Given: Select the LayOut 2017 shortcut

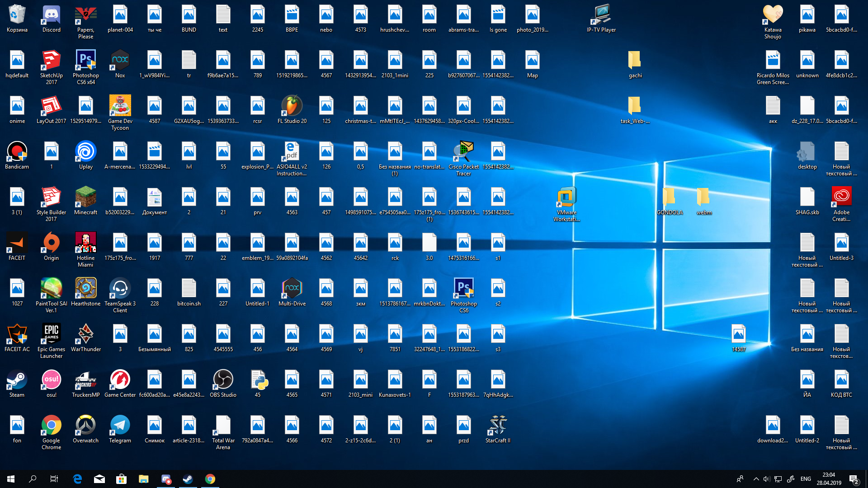Looking at the screenshot, I should pyautogui.click(x=52, y=110).
